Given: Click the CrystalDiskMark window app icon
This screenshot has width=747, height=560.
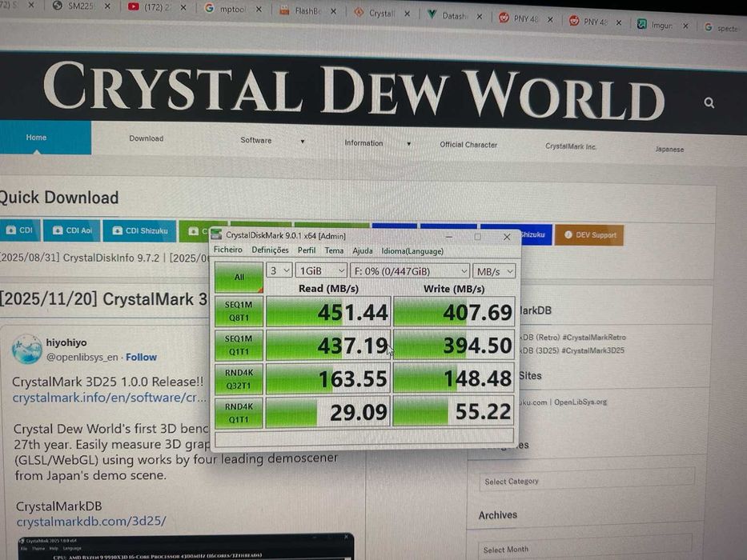Looking at the screenshot, I should tap(217, 234).
